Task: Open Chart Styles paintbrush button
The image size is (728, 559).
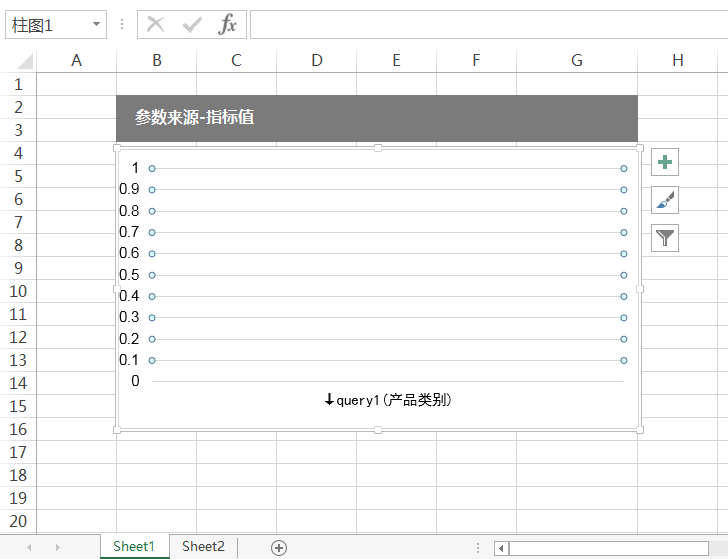Action: coord(665,200)
